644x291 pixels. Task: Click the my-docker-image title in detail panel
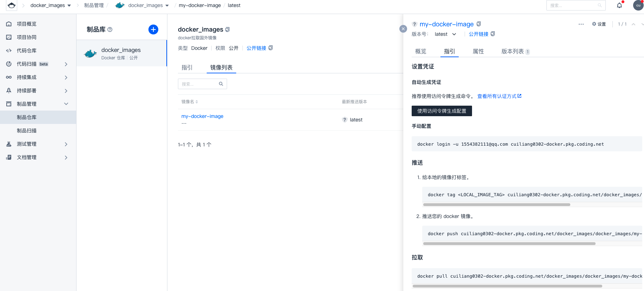447,24
